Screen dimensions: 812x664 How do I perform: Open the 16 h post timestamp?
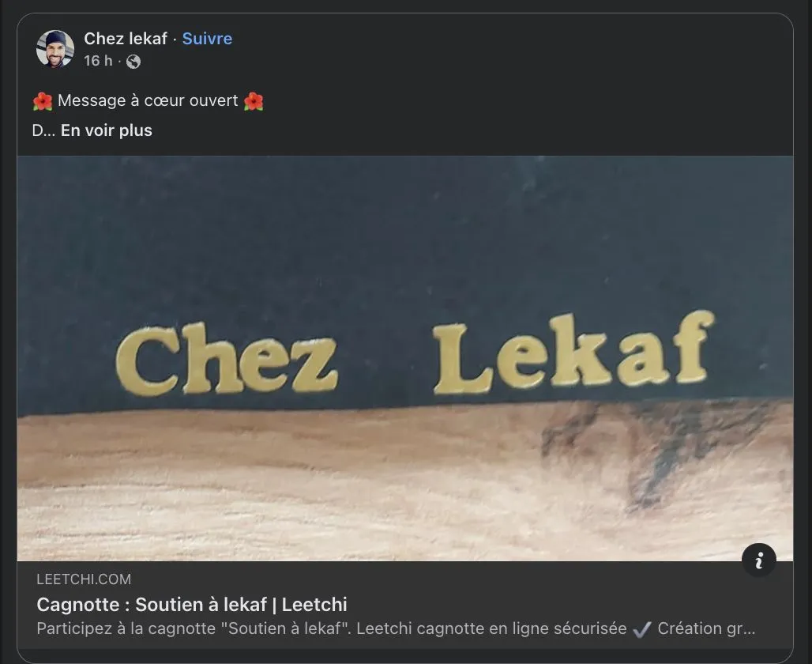(98, 61)
